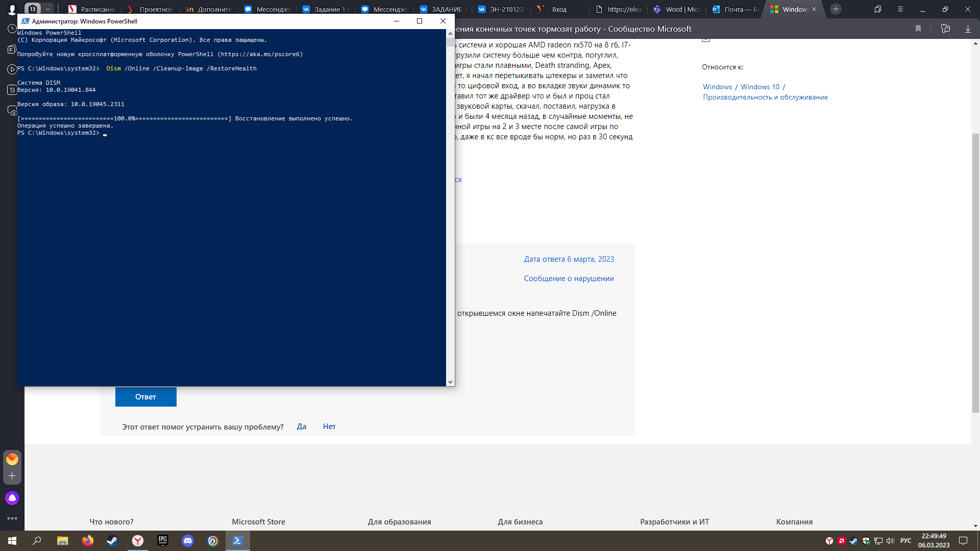Open the Action Center notifications icon
This screenshot has width=980, height=551.
point(963,541)
